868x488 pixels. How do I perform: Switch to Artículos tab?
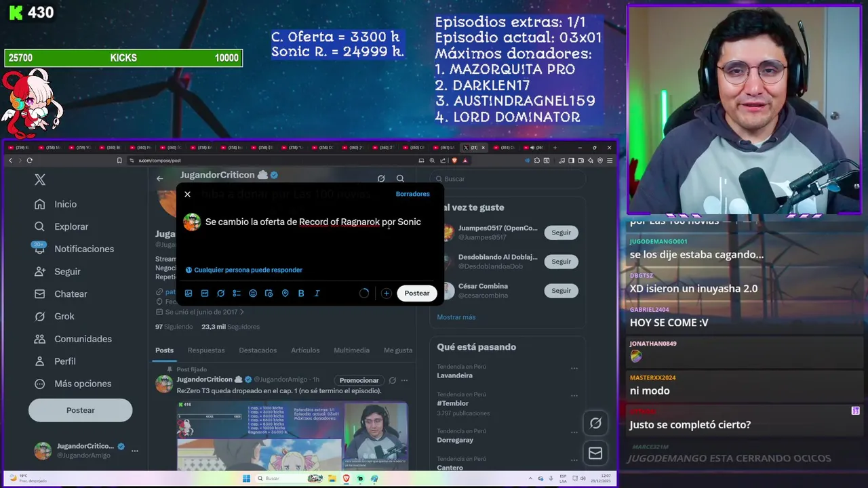pyautogui.click(x=305, y=350)
